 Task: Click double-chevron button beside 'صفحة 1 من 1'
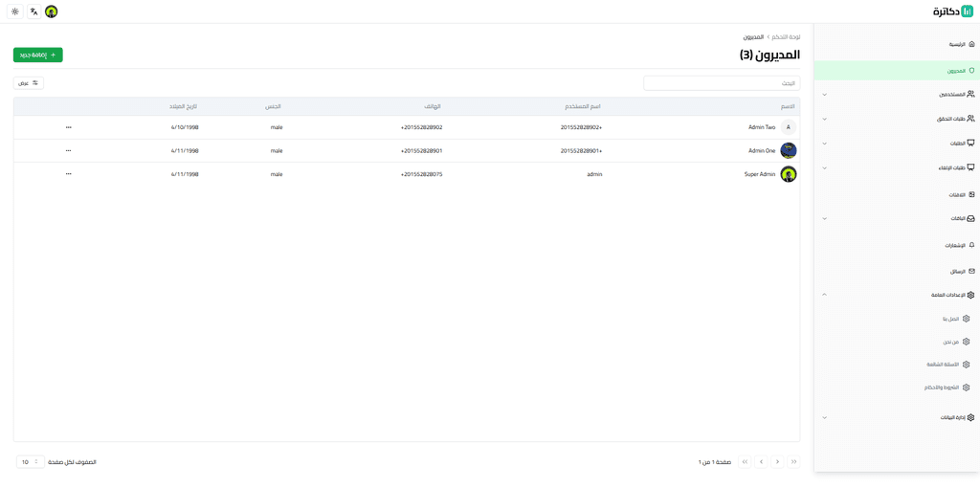click(745, 462)
